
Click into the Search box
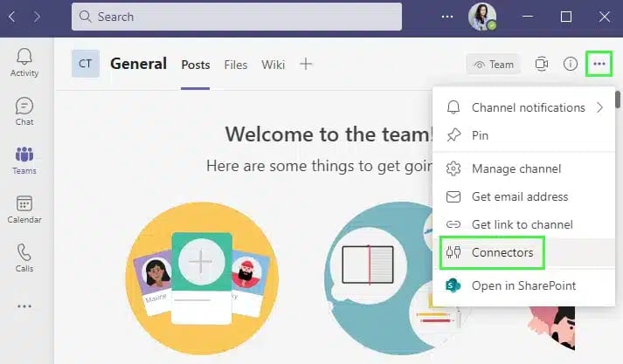click(237, 17)
